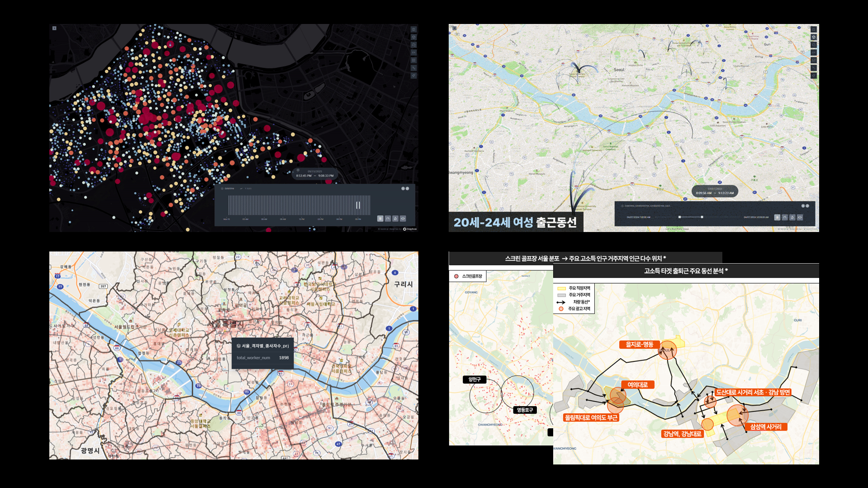The height and width of the screenshot is (488, 868).
Task: Open the side panel arrow on dark map
Action: tap(54, 28)
